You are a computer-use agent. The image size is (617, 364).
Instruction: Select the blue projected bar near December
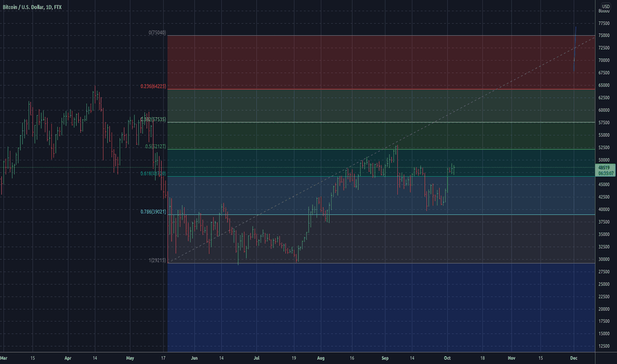pos(575,49)
